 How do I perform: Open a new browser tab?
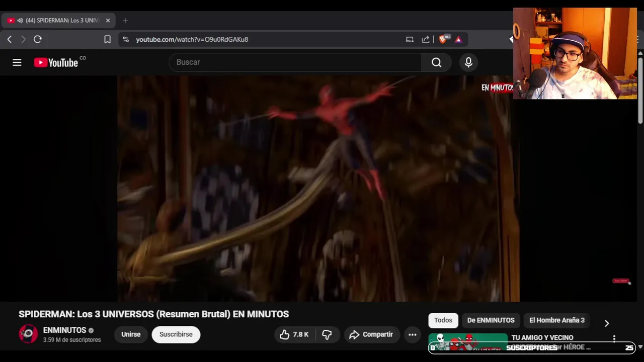(125, 21)
